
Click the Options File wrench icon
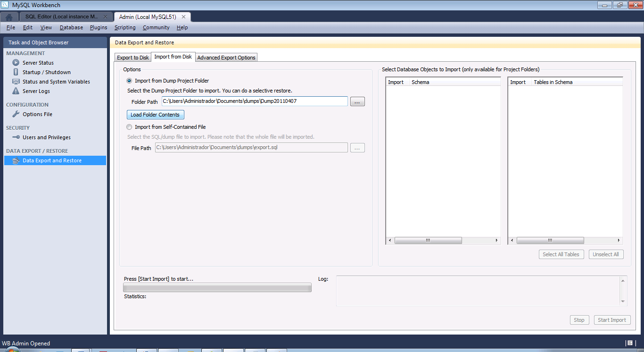[x=16, y=114]
